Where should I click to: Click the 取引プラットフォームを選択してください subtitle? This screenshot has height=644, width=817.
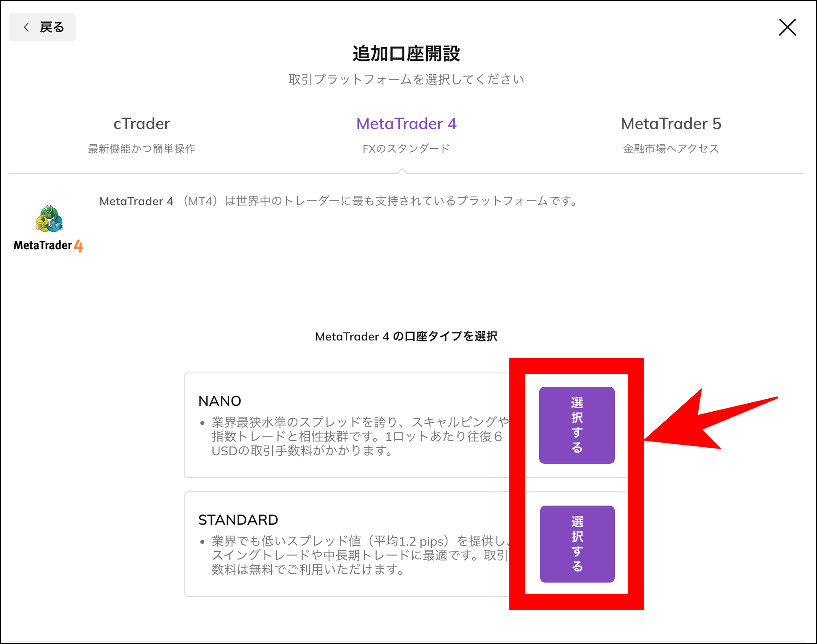(406, 79)
